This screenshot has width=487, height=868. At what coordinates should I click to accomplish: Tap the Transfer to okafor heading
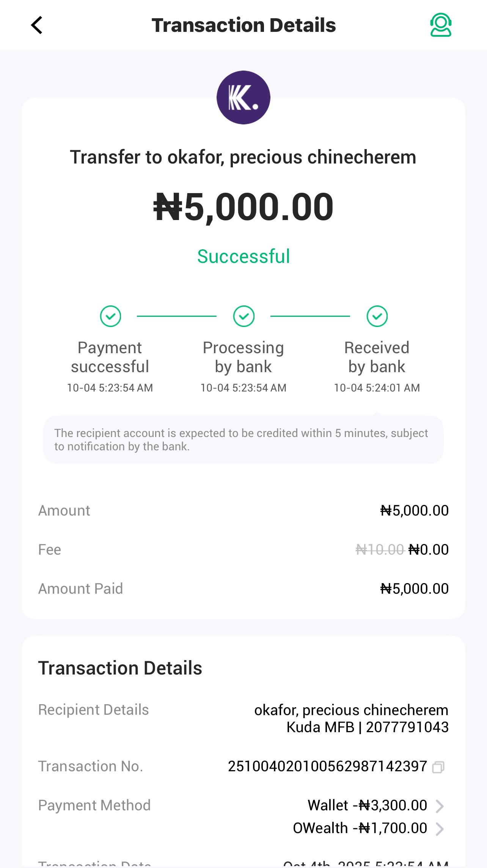[x=243, y=157]
